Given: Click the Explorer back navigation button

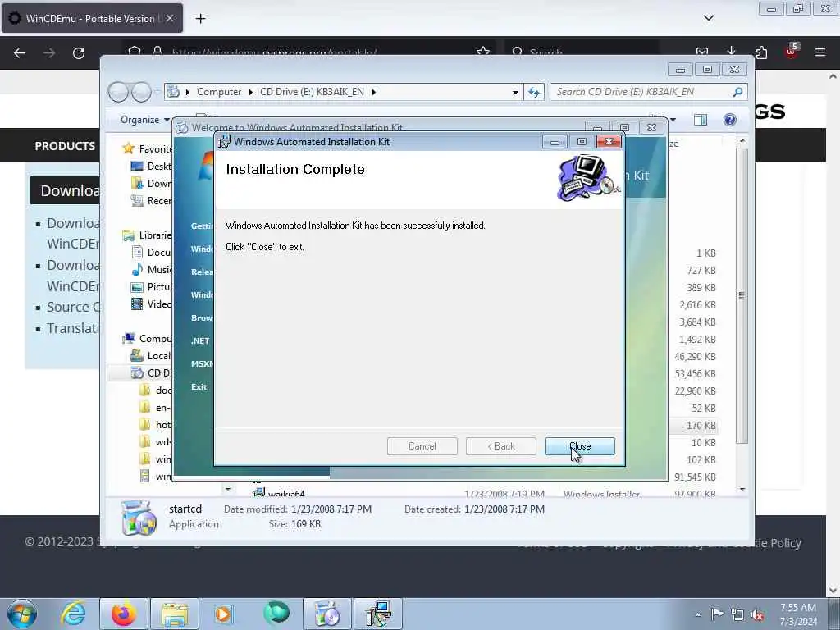Looking at the screenshot, I should click(x=118, y=92).
